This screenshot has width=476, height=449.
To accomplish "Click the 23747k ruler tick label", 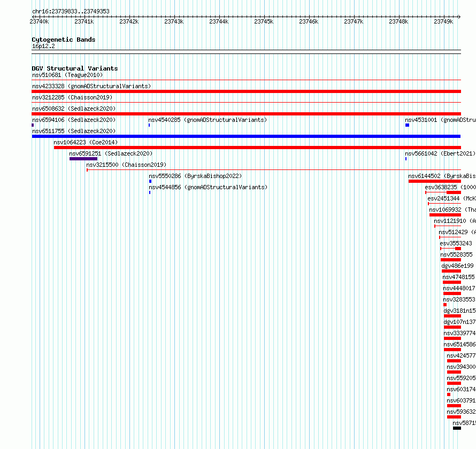I will (x=354, y=21).
